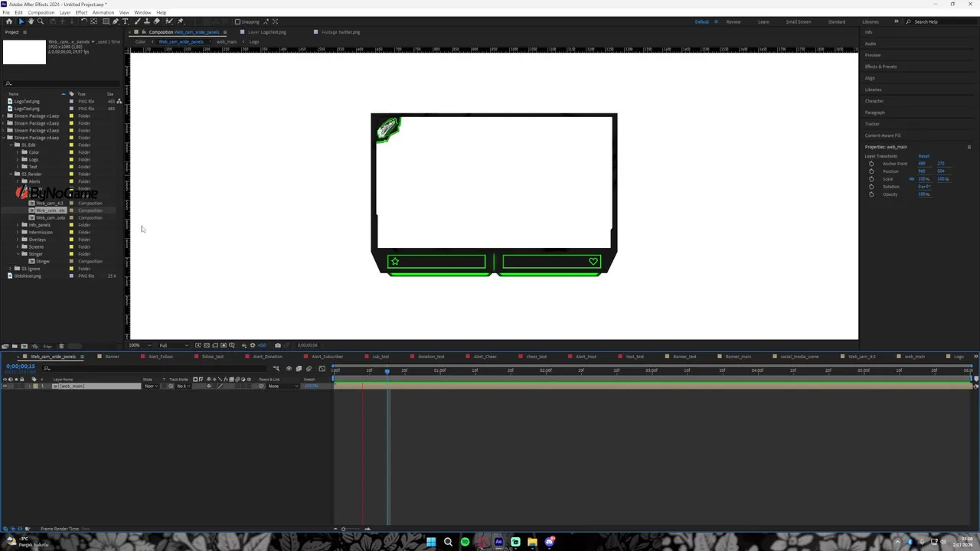Viewport: 980px width, 551px height.
Task: Switch to the Learn workspace
Action: pos(763,21)
